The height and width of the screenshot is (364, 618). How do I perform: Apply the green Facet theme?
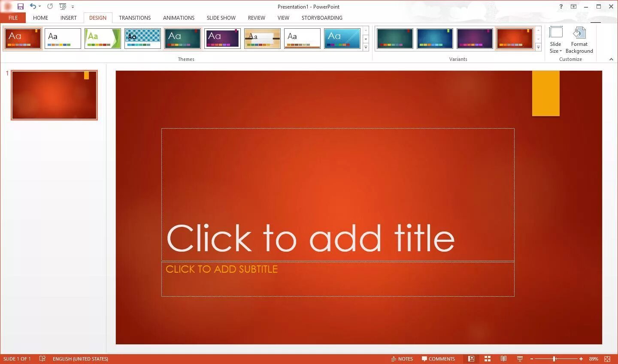coord(103,39)
